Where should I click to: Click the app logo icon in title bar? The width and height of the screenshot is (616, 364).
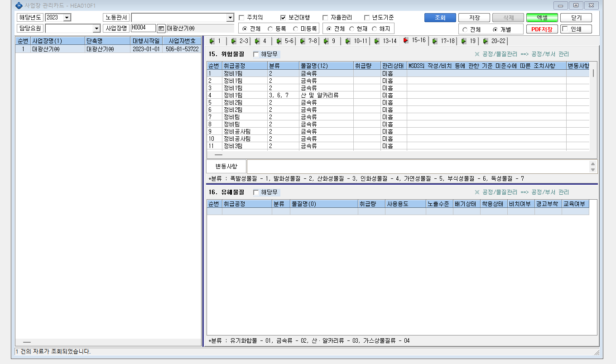click(18, 5)
